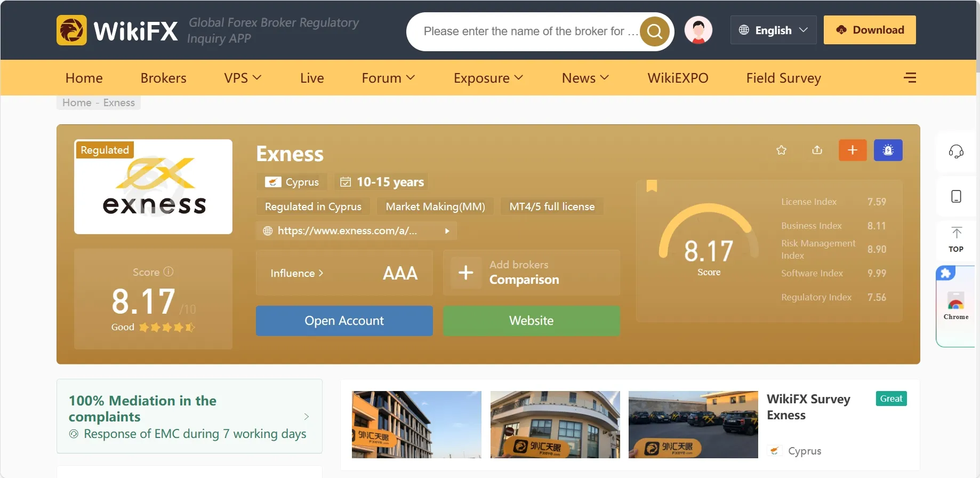The image size is (980, 478).
Task: Favorite Exness with the star icon
Action: tap(782, 150)
